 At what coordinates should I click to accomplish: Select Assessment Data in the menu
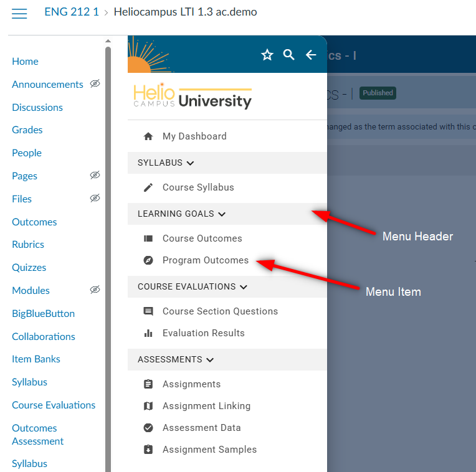pos(201,428)
